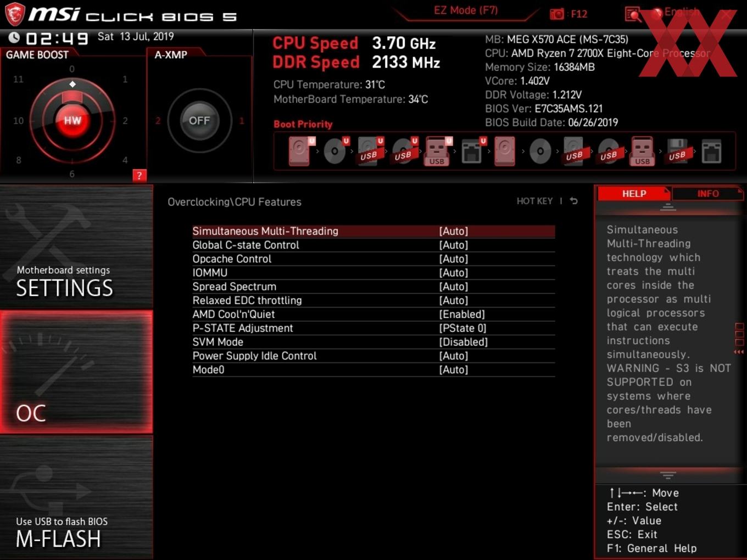Open the Global C-state Control [Auto] value
Screen dimensions: 747x560
(x=454, y=245)
